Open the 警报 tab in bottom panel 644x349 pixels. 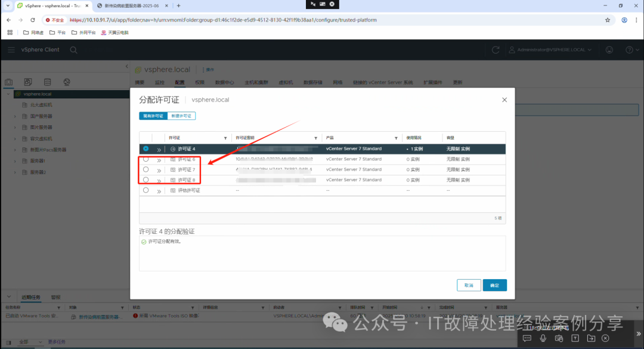coord(55,297)
